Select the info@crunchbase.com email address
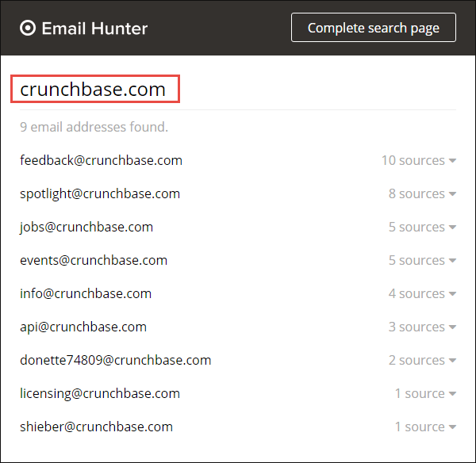The width and height of the screenshot is (476, 463). [x=86, y=293]
